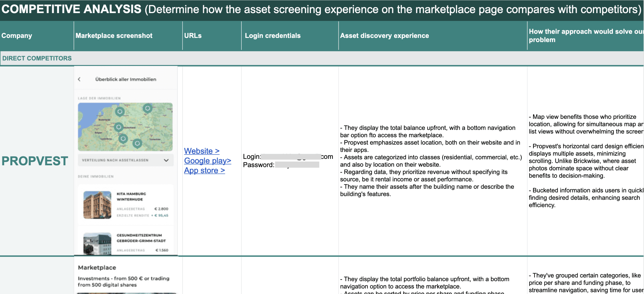Click the top-right map location pin

click(147, 108)
